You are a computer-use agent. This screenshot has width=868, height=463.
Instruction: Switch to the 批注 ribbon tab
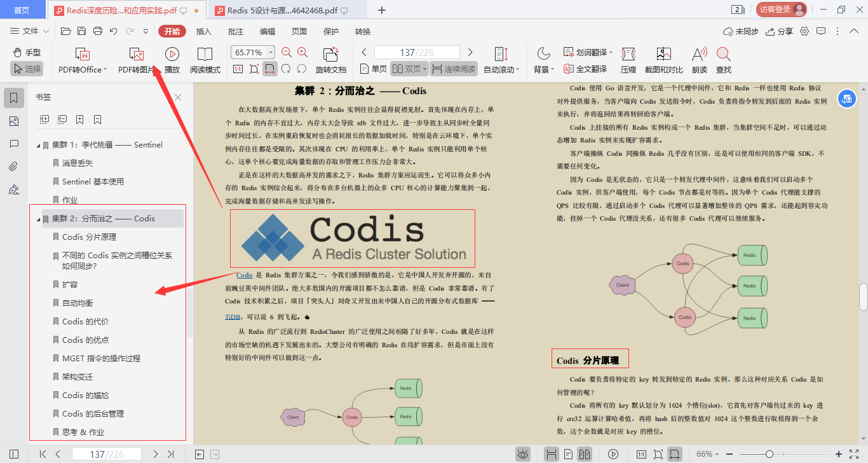(236, 31)
